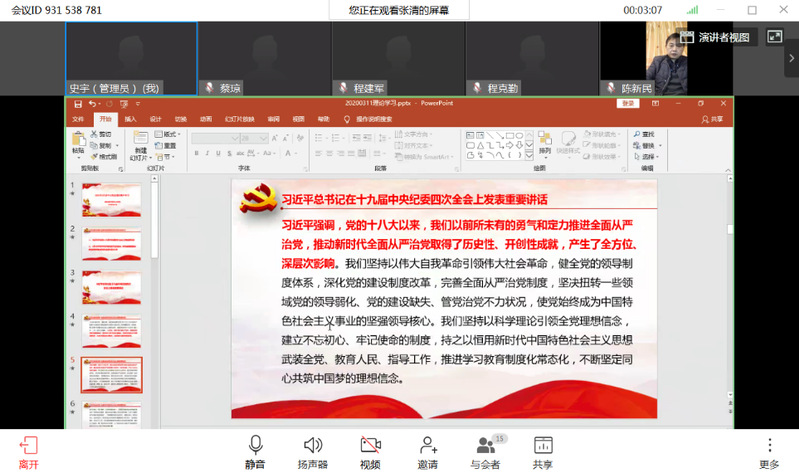The width and height of the screenshot is (799, 473).
Task: Switch to the Design (设计) tab
Action: click(155, 119)
